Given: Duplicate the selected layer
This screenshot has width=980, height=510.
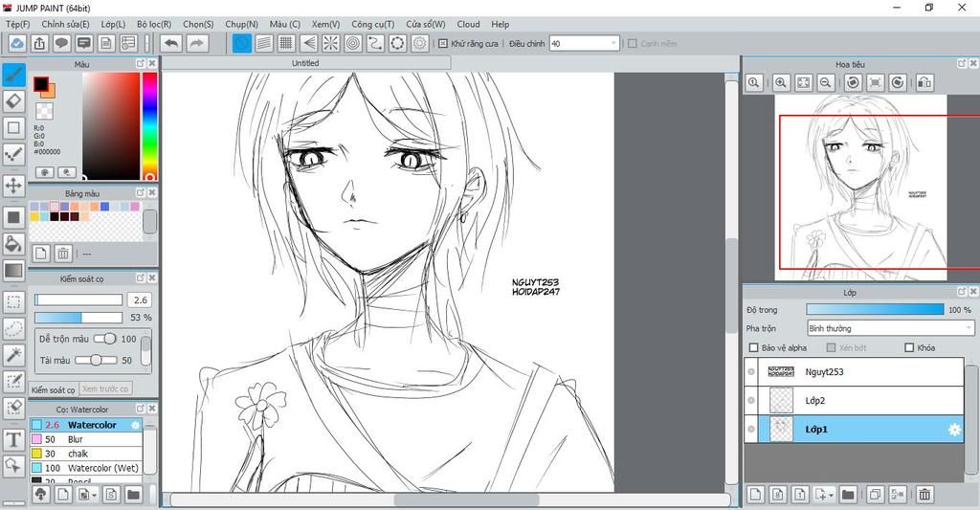Looking at the screenshot, I should pos(875,495).
